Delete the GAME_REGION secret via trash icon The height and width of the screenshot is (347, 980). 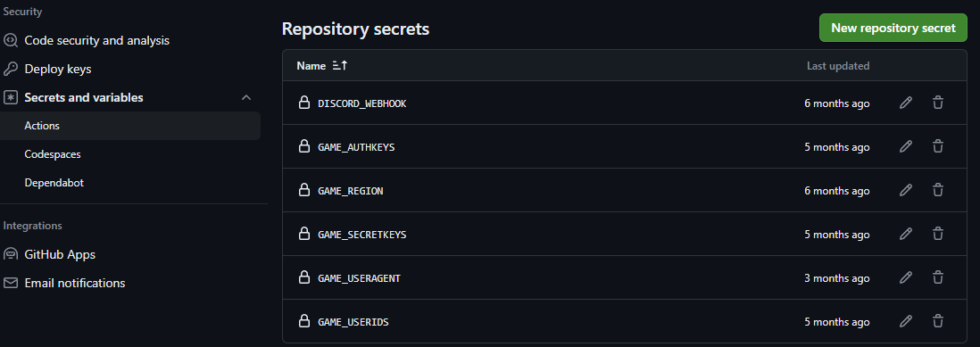point(937,190)
